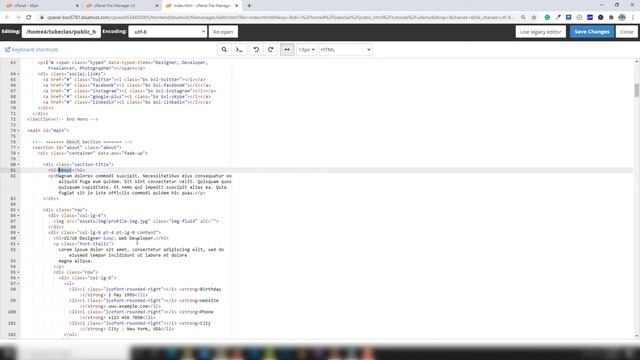Undo the last edit

pos(256,49)
